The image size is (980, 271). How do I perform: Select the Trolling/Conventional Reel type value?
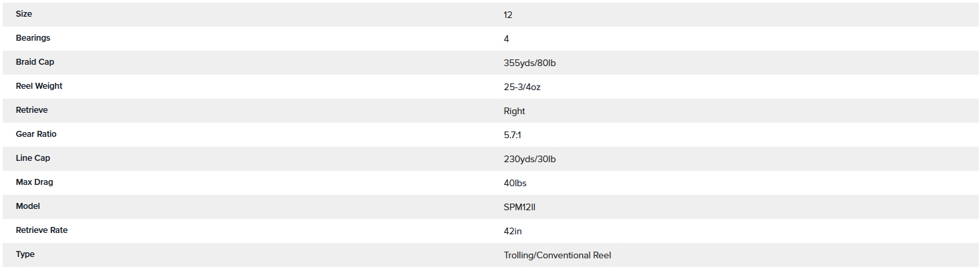557,255
